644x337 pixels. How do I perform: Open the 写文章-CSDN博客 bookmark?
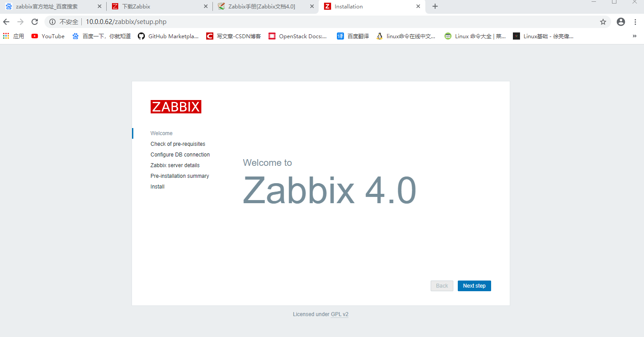pyautogui.click(x=234, y=36)
